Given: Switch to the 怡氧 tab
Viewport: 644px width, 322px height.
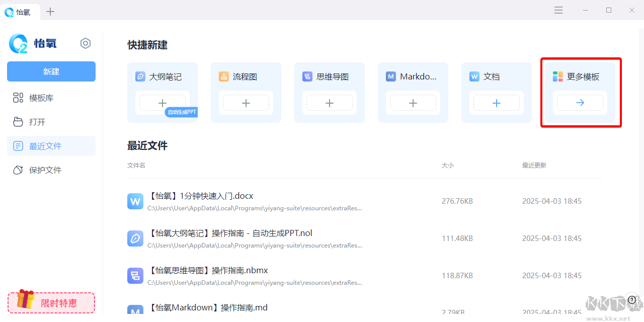Looking at the screenshot, I should tap(19, 12).
